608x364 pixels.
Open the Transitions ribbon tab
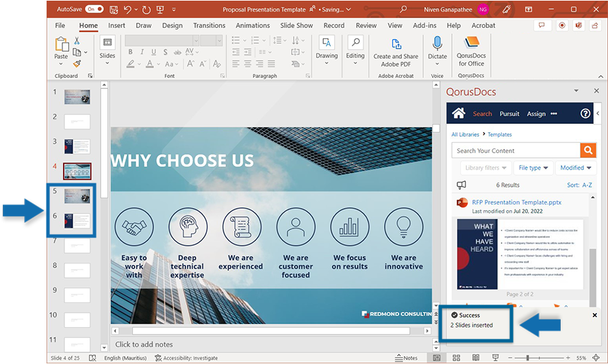(209, 25)
